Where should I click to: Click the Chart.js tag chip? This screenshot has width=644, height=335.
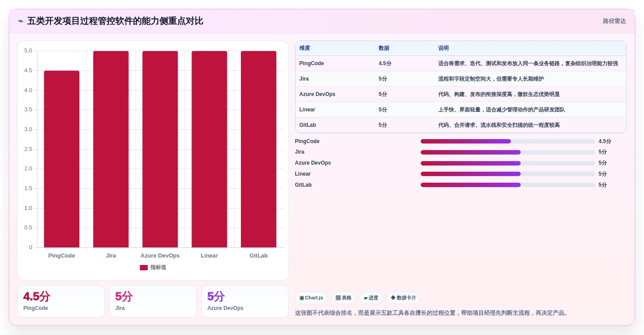click(311, 298)
